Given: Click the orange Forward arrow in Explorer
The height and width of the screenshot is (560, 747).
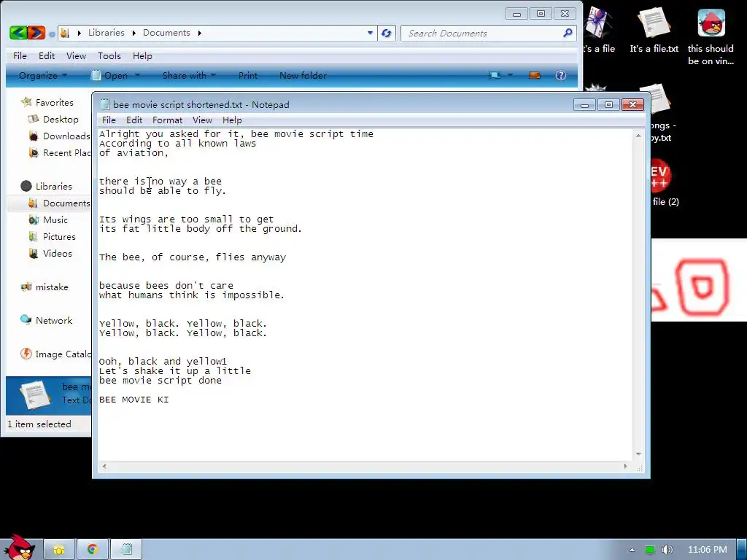Looking at the screenshot, I should click(36, 32).
